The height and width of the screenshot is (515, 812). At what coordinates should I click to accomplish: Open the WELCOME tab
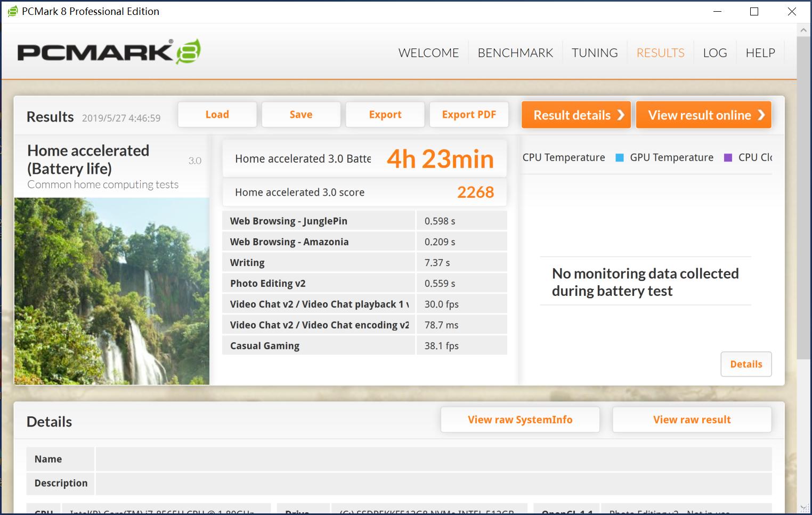[428, 53]
